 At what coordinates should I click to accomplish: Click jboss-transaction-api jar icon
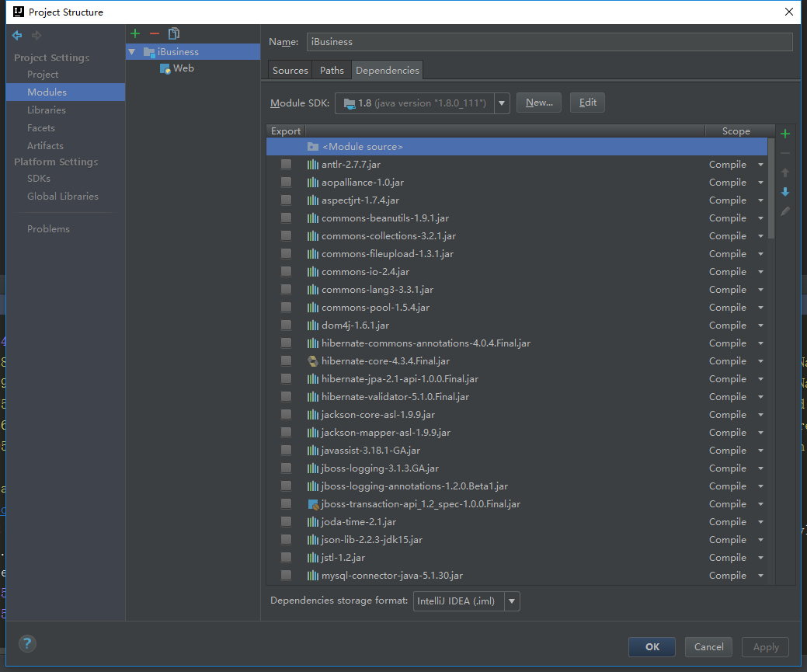pyautogui.click(x=313, y=504)
